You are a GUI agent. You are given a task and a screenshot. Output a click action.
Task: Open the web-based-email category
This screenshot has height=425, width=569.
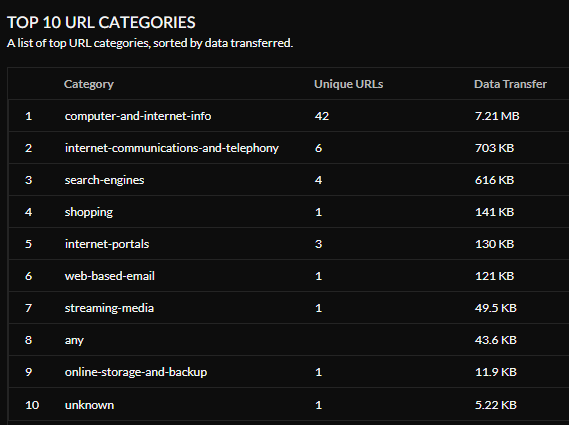110,276
